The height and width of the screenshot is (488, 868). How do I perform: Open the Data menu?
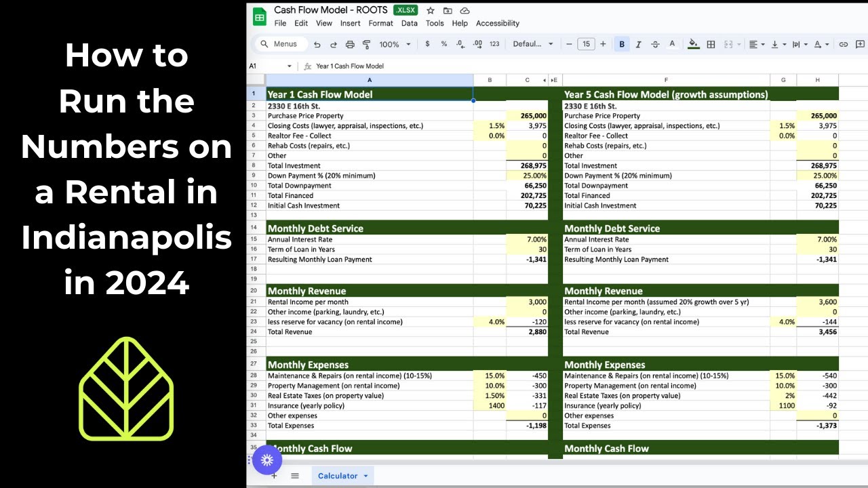click(410, 23)
